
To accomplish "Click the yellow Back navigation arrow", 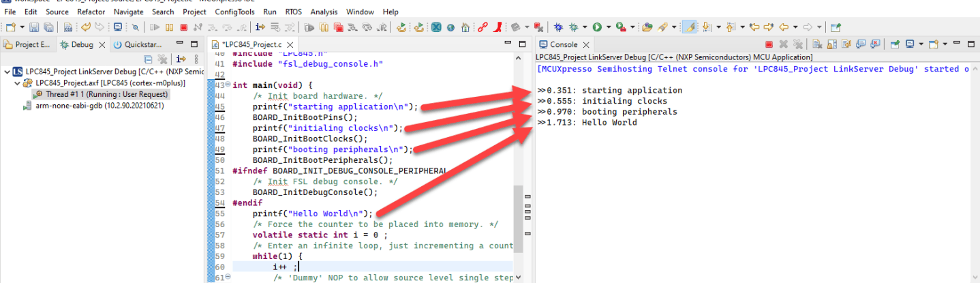I will (784, 27).
